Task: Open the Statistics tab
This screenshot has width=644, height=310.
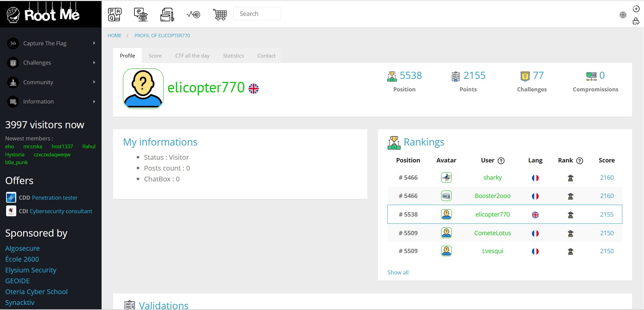Action: [233, 55]
